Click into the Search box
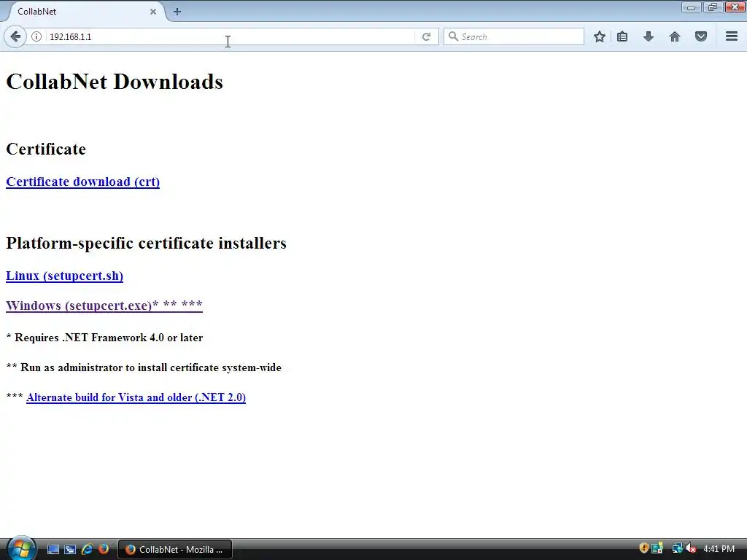The width and height of the screenshot is (747, 560). coord(514,36)
